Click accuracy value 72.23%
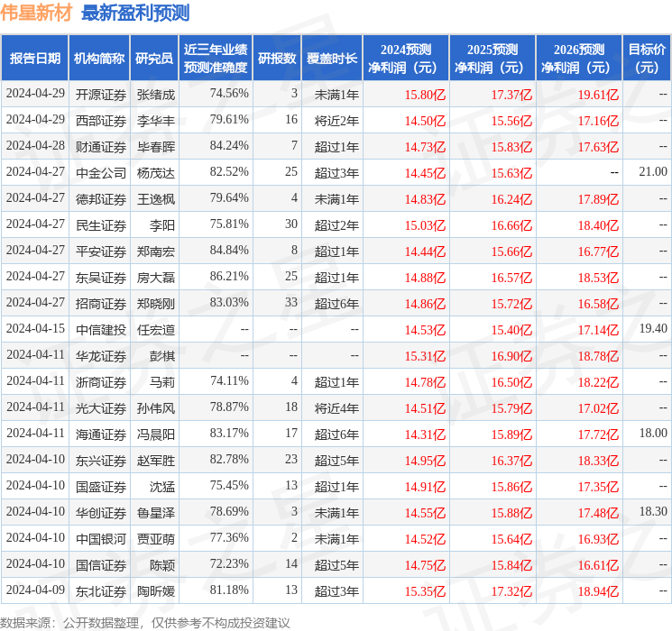This screenshot has width=672, height=631. [x=229, y=563]
